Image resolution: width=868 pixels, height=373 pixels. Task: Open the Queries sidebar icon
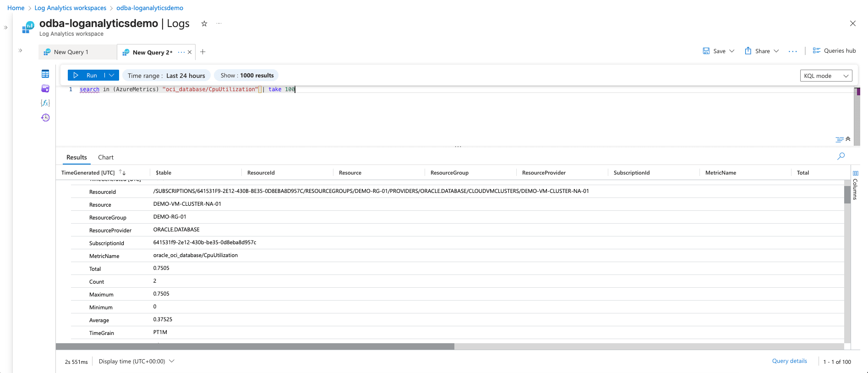[x=45, y=88]
